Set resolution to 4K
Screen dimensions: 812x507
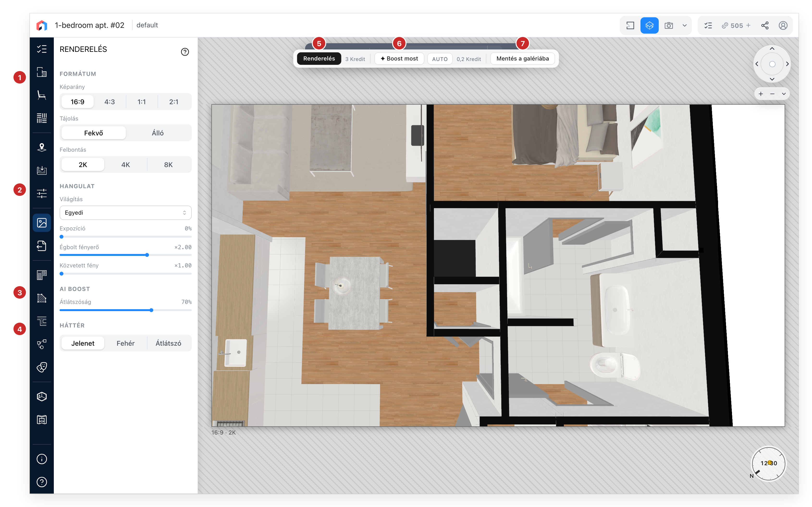click(125, 165)
